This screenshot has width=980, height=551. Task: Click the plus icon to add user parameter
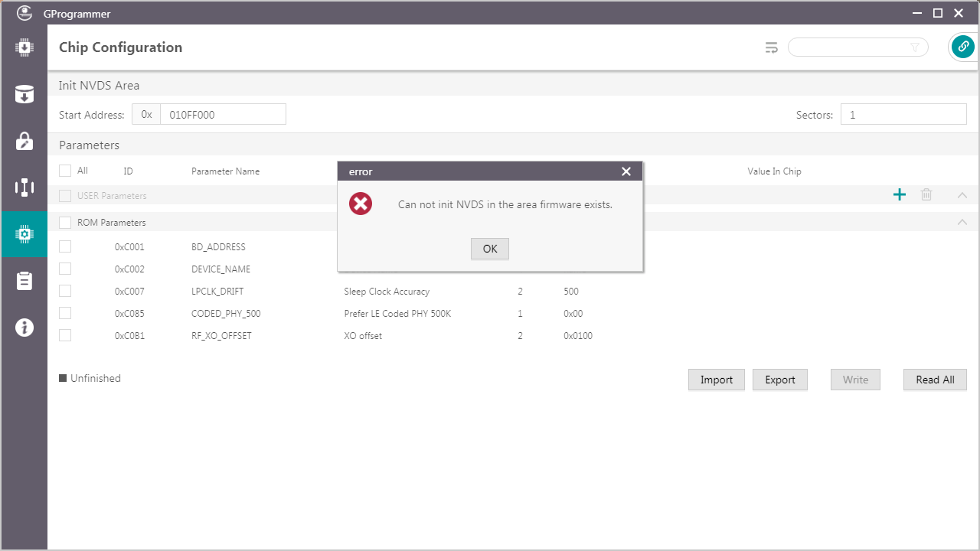tap(900, 195)
